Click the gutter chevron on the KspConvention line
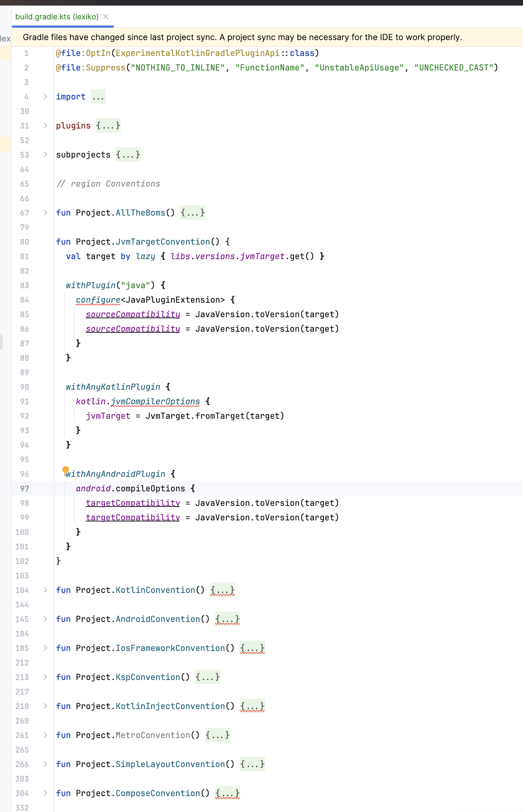 [x=45, y=677]
